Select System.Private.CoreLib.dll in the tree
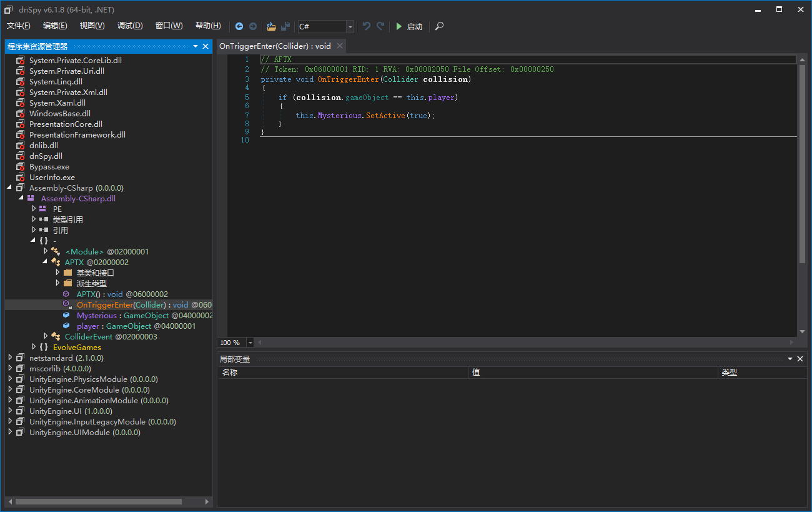 tap(76, 61)
